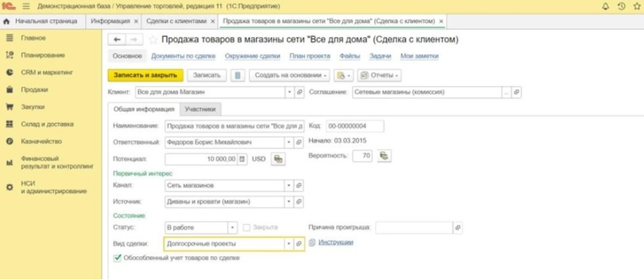This screenshot has width=644, height=280.
Task: Close the Продажа товаров deal tab
Action: point(441,21)
